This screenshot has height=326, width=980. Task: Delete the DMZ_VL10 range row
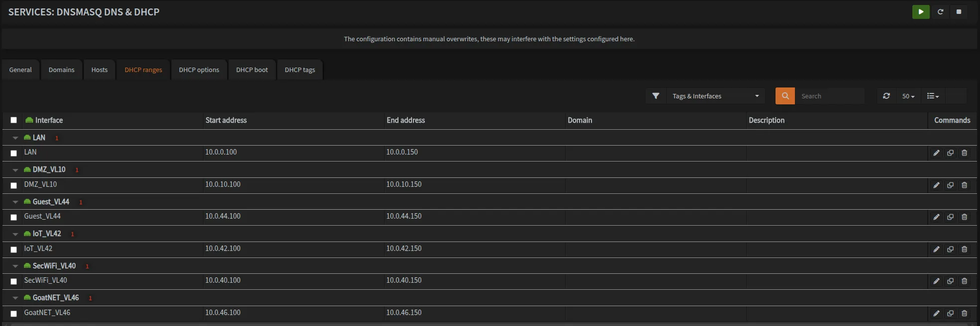[x=964, y=185]
